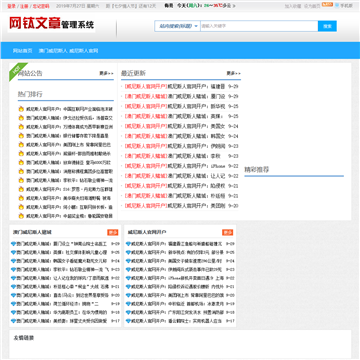Click diamond icon of 9-19 row in 澳门威尼斯人赌城 list
Image resolution: width=360 pixels, height=360 pixels.
click(13, 304)
